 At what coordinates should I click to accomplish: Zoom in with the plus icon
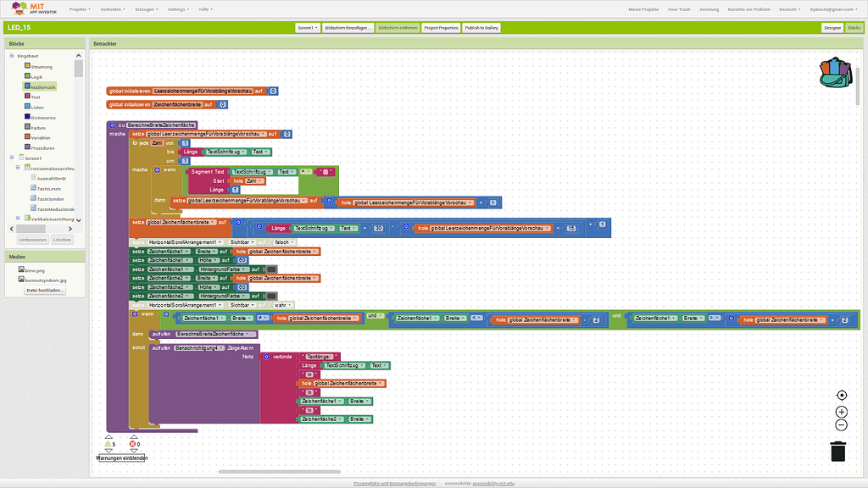(841, 411)
